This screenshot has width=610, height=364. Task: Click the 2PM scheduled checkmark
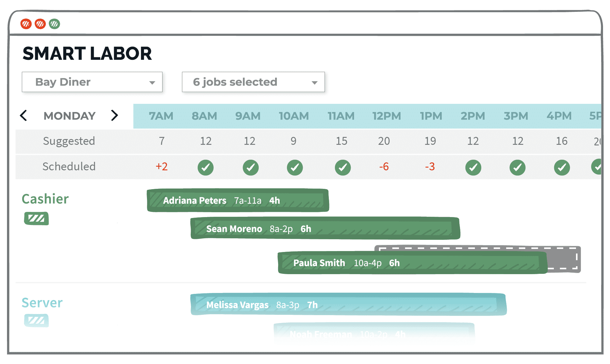point(473,167)
